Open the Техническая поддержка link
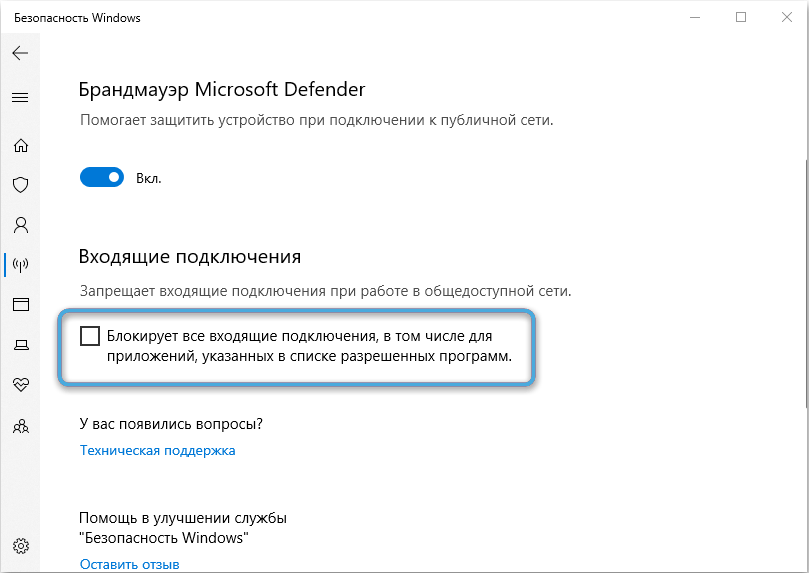The width and height of the screenshot is (809, 573). [x=157, y=450]
